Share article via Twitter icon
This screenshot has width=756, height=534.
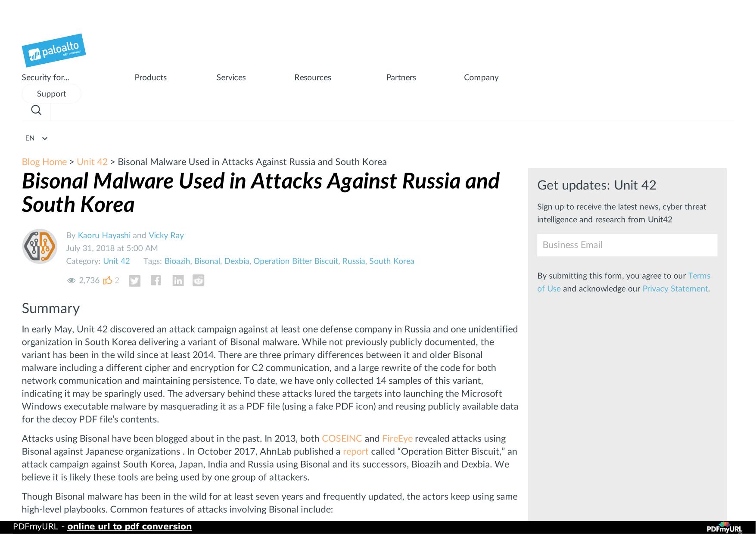tap(134, 281)
